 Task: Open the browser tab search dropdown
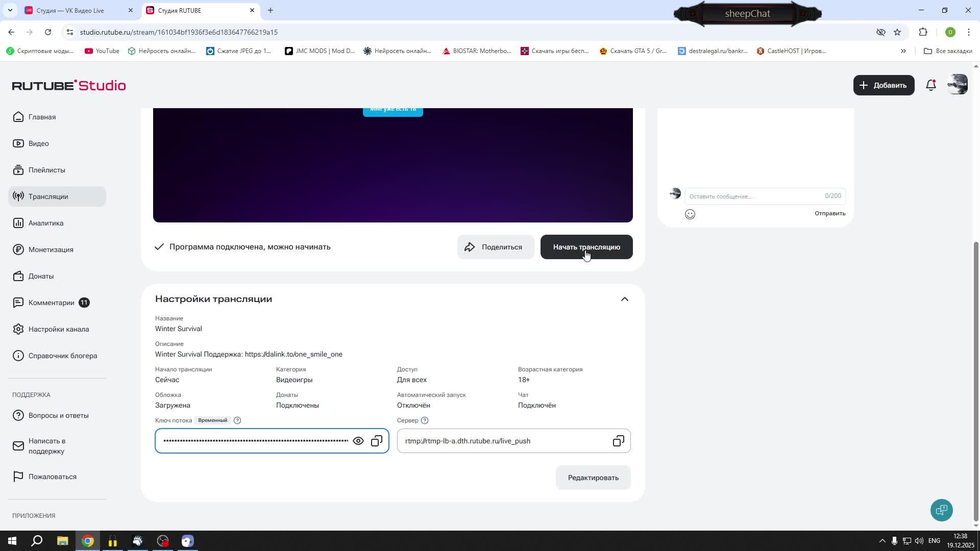tap(10, 10)
